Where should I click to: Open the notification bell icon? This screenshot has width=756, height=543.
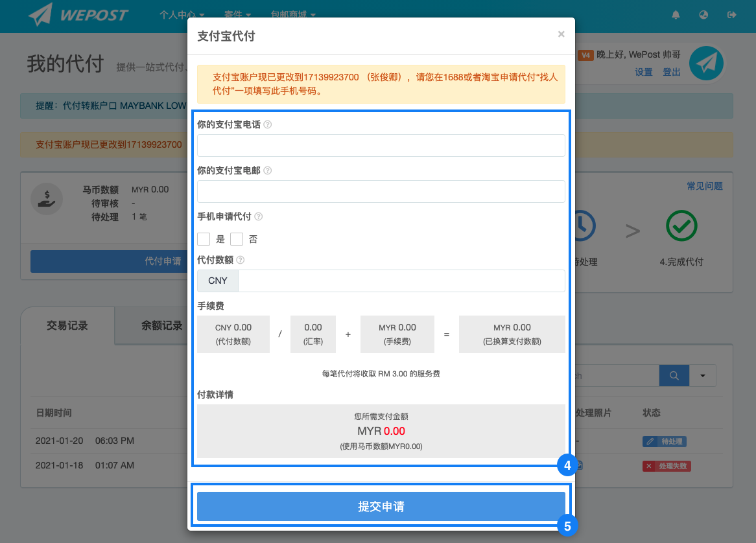[x=676, y=15]
